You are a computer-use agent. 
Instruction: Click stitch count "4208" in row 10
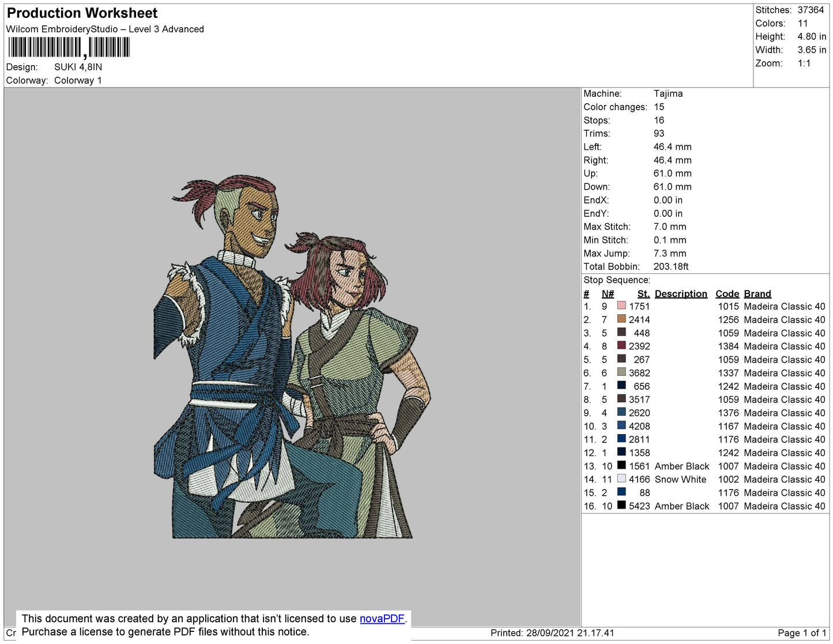(x=639, y=426)
